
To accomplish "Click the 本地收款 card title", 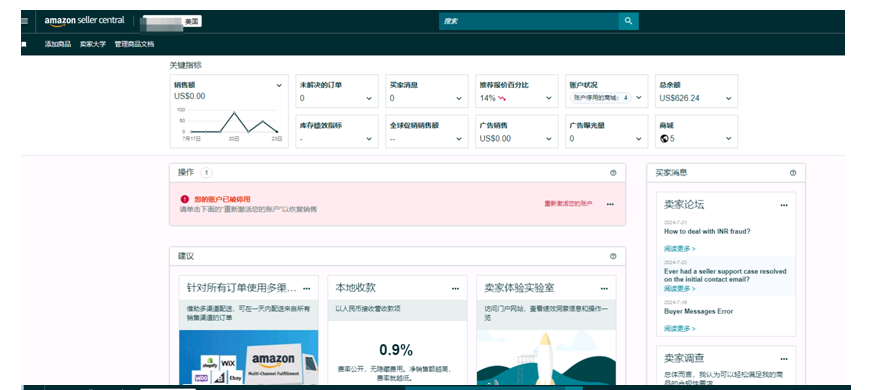I will [x=355, y=288].
